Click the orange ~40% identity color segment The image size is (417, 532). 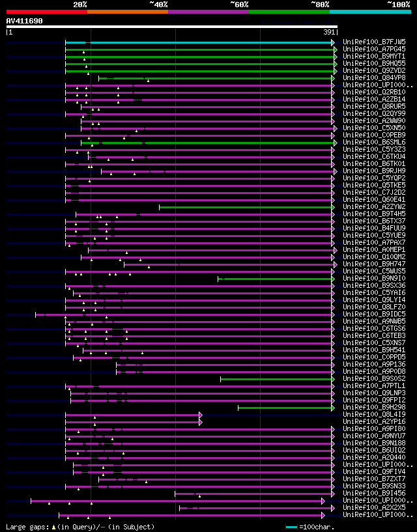coord(128,12)
